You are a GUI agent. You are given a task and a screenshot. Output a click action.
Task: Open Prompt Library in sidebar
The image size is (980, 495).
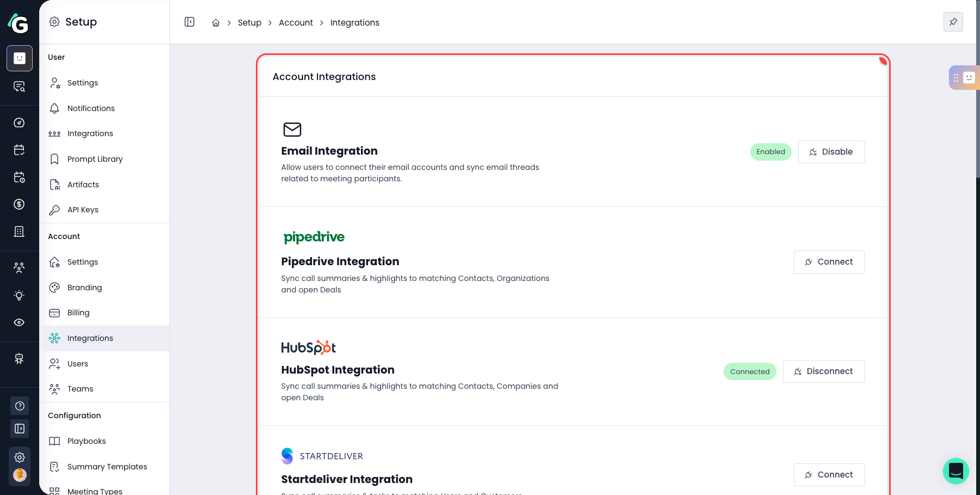point(105,159)
